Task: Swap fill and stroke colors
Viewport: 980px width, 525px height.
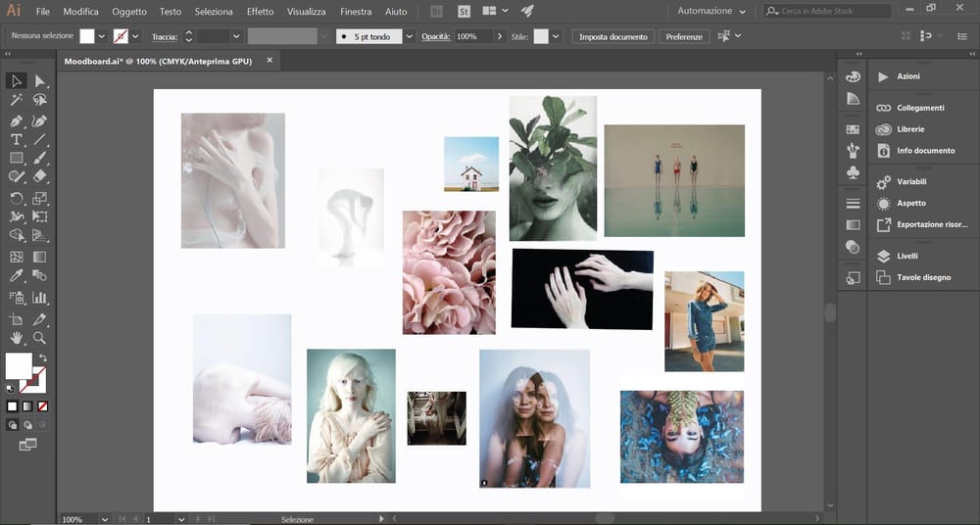Action: 42,358
